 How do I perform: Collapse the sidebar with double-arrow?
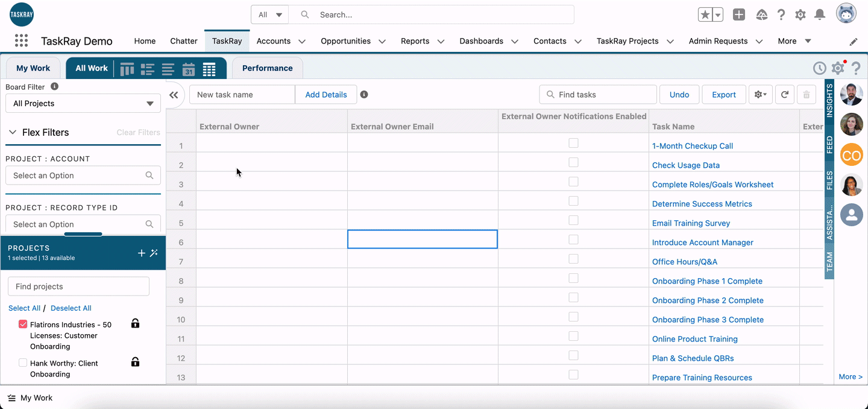(174, 95)
